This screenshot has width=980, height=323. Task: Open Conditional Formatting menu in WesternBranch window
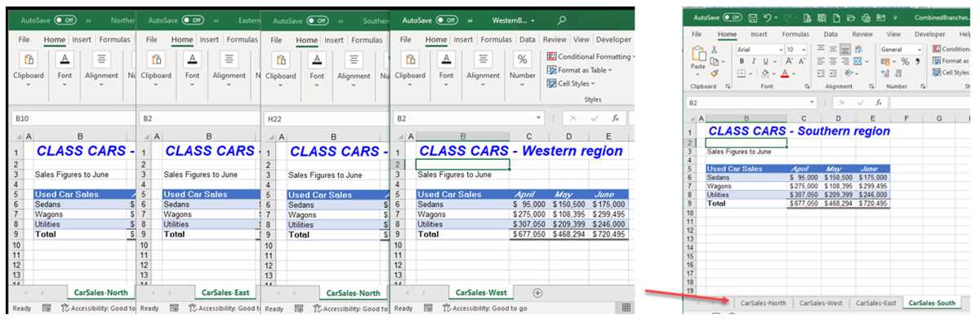590,56
